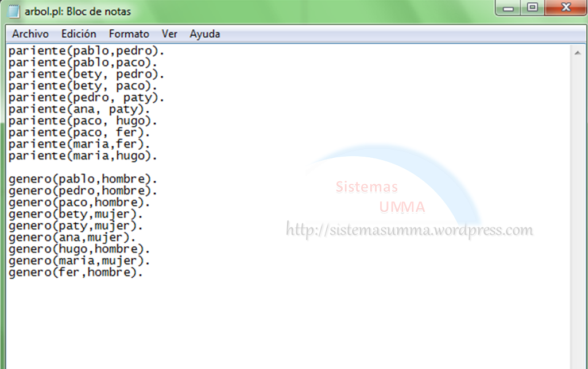Maximize the Notepad window
The height and width of the screenshot is (369, 588).
tap(532, 8)
